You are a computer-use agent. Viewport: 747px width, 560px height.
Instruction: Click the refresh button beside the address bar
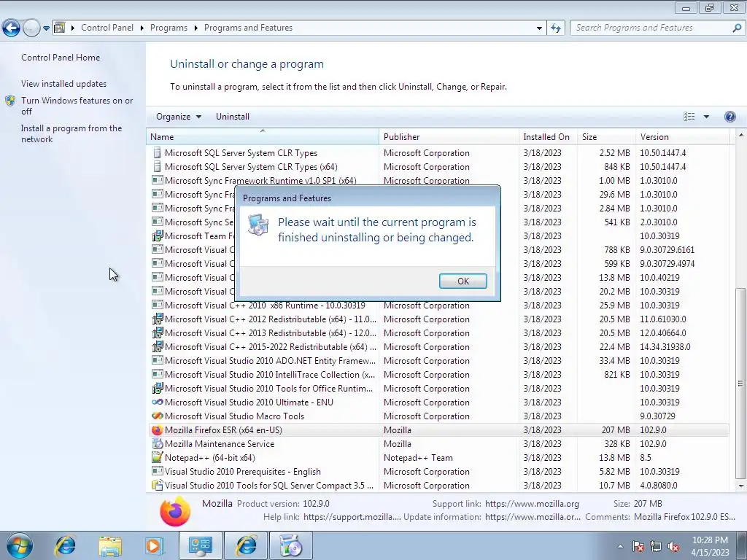click(555, 28)
